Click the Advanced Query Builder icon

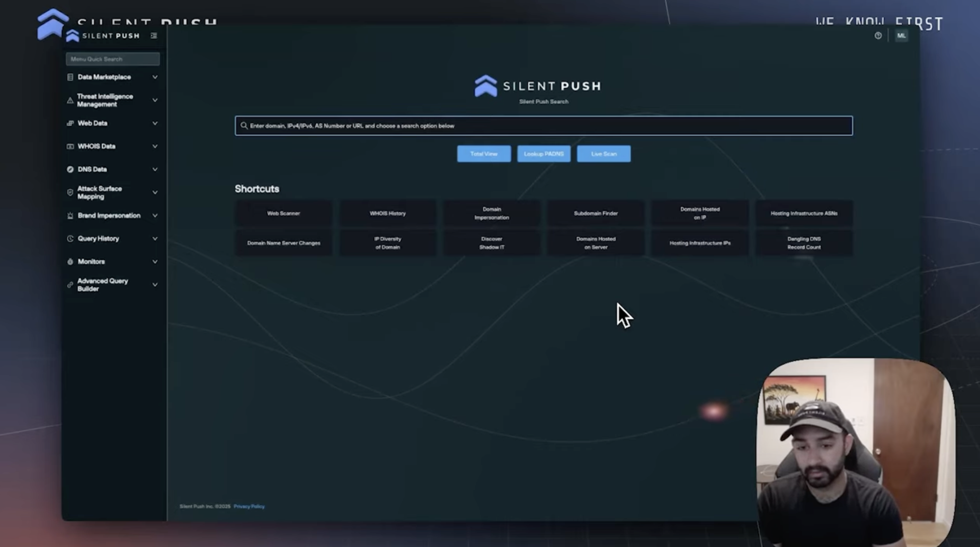[70, 285]
